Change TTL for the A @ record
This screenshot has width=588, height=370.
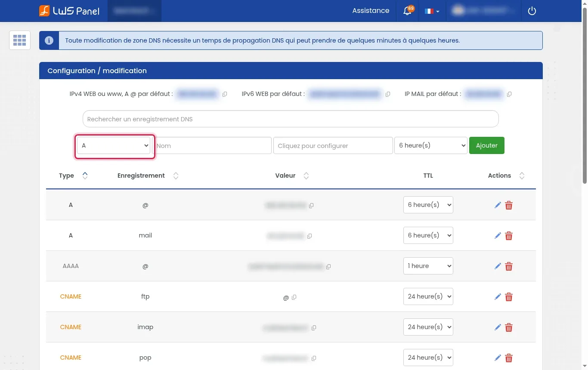(428, 205)
